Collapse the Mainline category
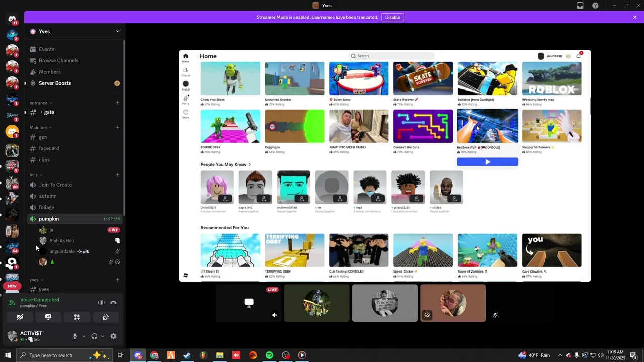This screenshot has height=362, width=644. point(41,127)
